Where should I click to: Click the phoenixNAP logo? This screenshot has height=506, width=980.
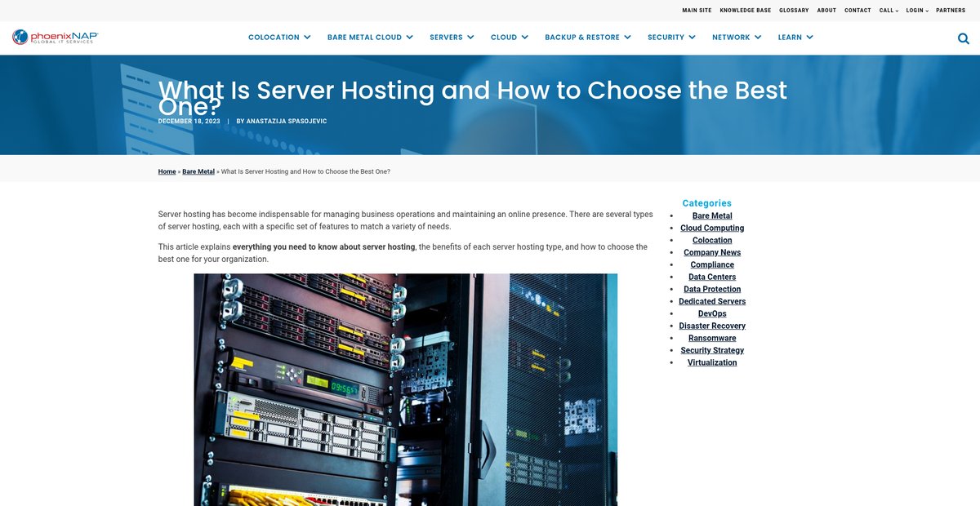55,37
